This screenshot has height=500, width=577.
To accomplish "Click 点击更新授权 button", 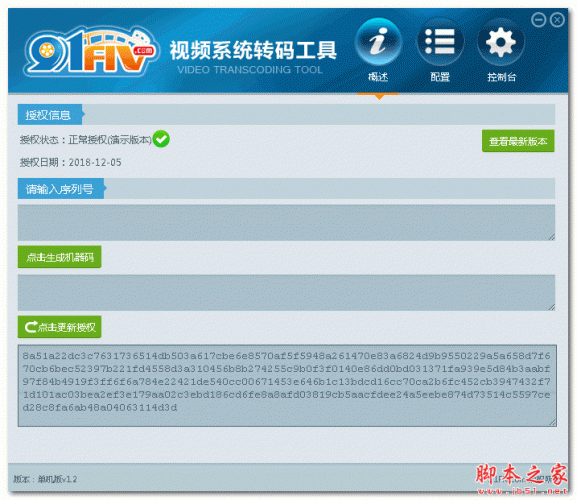I will (x=60, y=327).
